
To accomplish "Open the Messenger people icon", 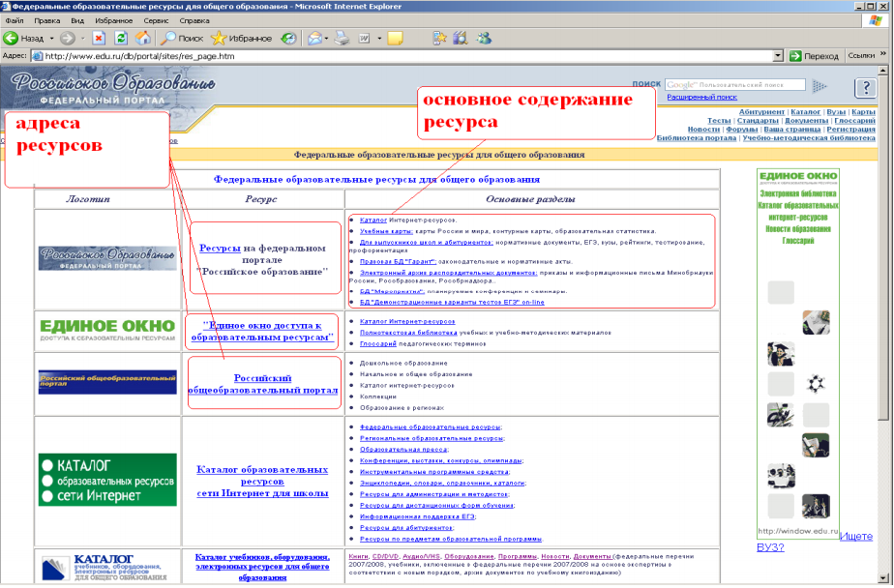I will click(x=484, y=38).
